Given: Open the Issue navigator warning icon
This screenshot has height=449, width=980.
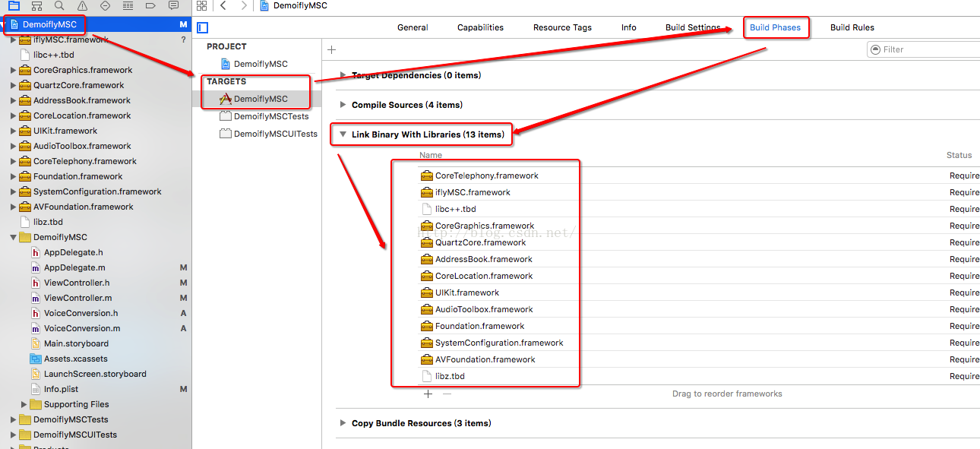Looking at the screenshot, I should pos(82,5).
